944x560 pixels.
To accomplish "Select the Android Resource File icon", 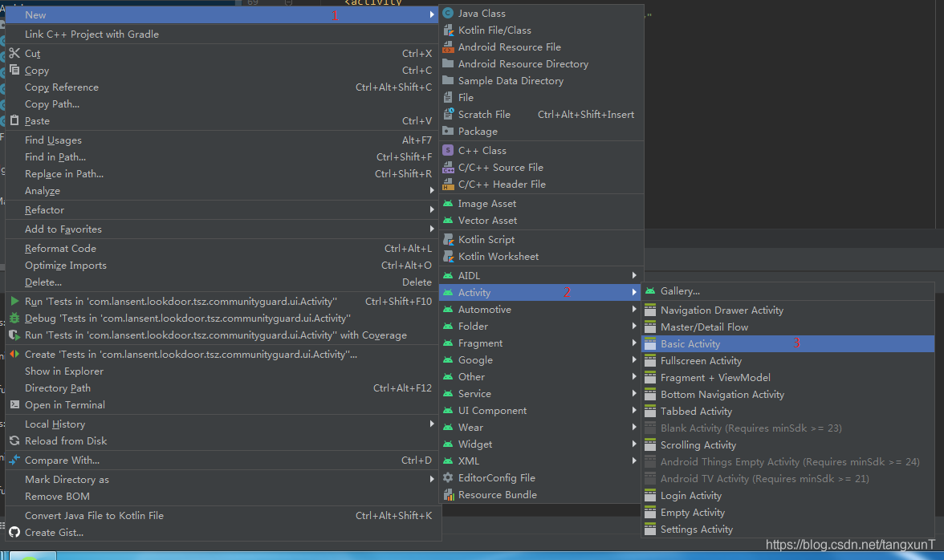I will [x=448, y=47].
